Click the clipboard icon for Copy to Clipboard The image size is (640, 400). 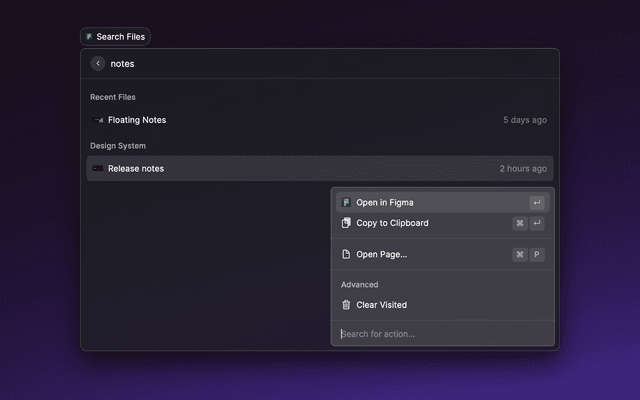[346, 223]
